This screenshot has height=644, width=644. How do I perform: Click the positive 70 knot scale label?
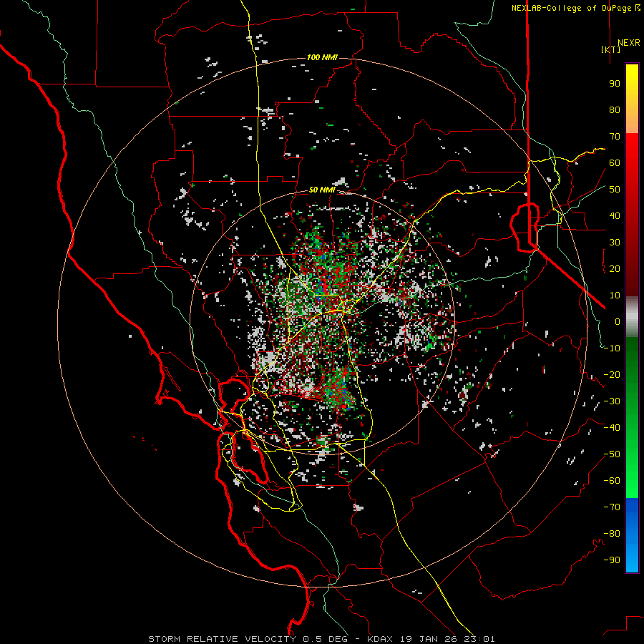(x=615, y=137)
